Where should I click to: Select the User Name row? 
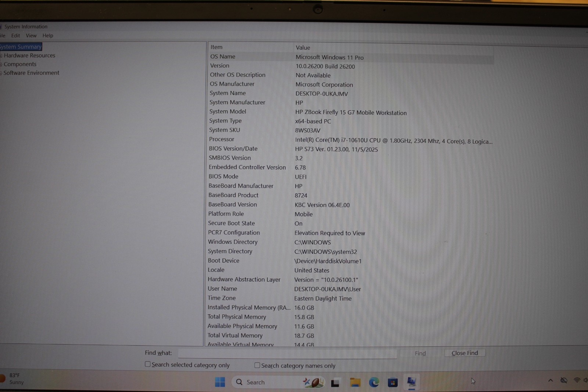click(351, 289)
